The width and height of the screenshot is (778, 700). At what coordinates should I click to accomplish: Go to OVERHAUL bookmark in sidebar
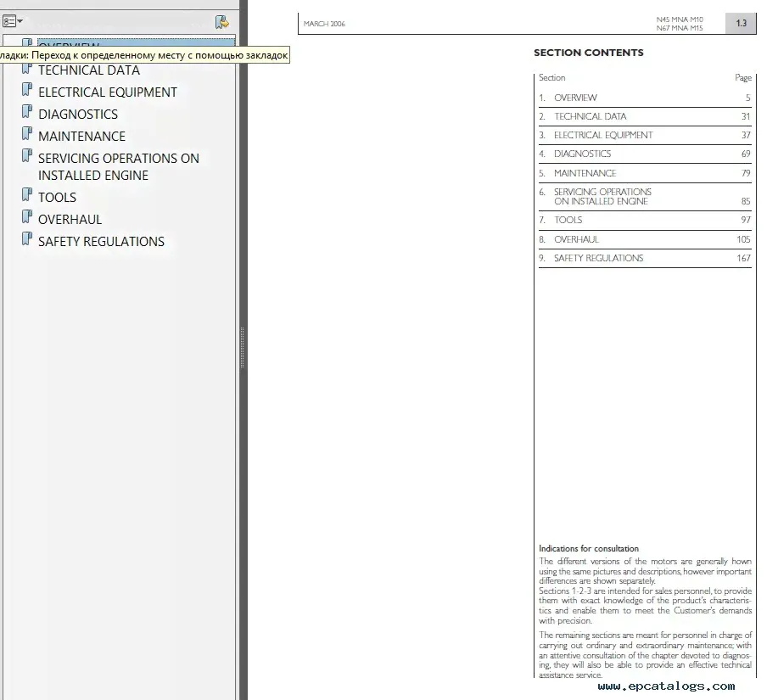70,220
